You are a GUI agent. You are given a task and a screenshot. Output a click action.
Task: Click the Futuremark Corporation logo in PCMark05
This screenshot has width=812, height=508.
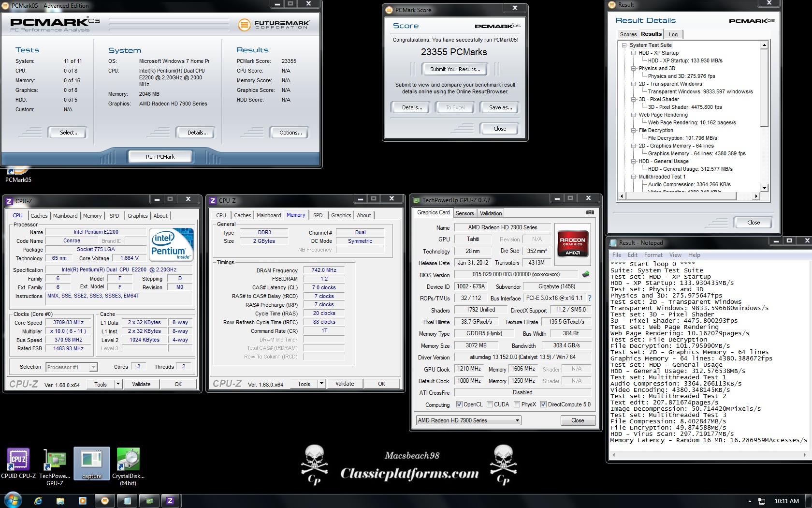274,24
